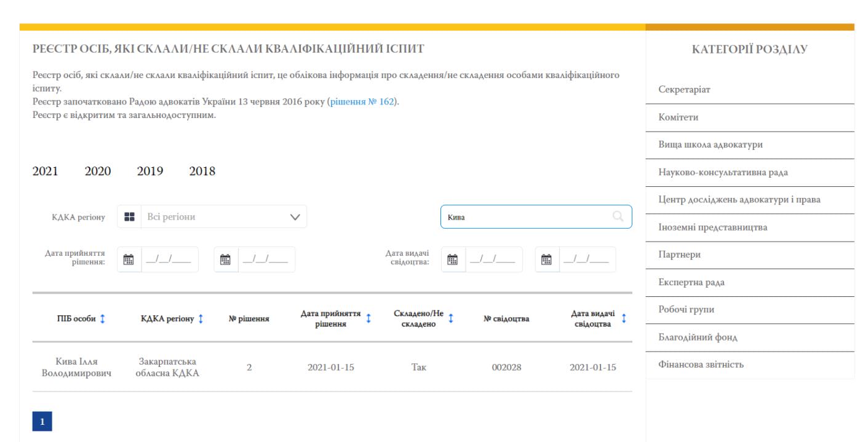Switch to the 2020 year tab
868x442 pixels.
coord(98,172)
